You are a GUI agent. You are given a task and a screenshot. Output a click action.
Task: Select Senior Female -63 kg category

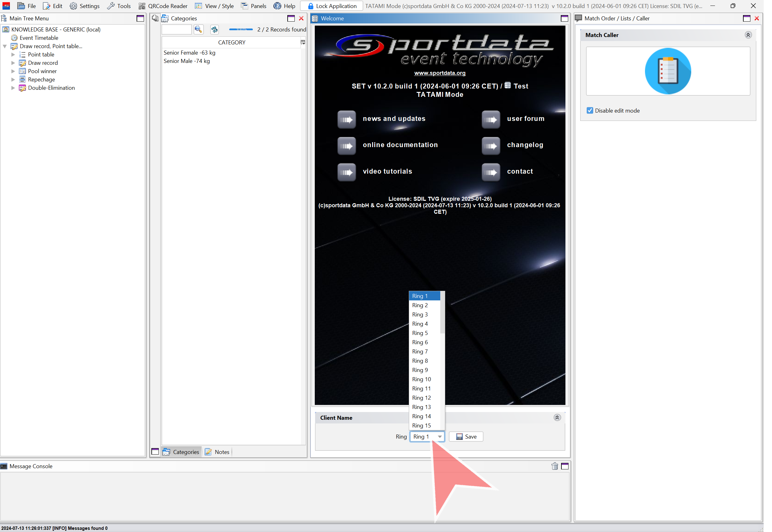pyautogui.click(x=190, y=53)
